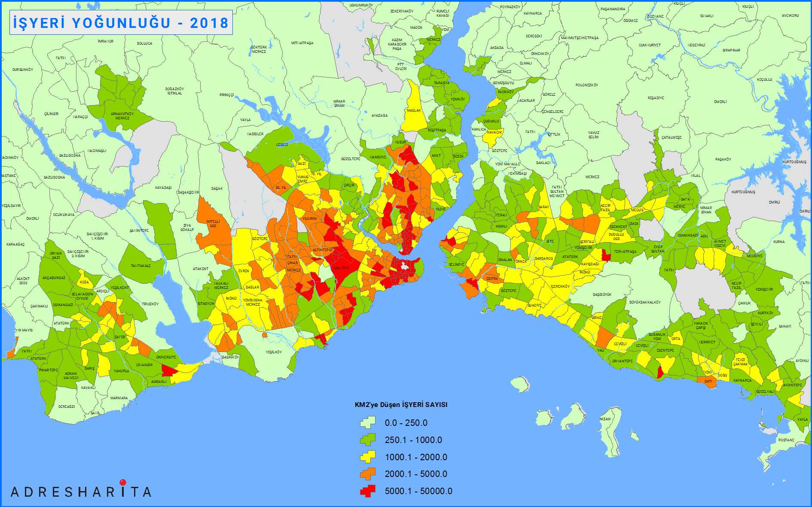812x507 pixels.
Task: Select the green 250.1 - 1000.0 legend icon
Action: click(367, 440)
